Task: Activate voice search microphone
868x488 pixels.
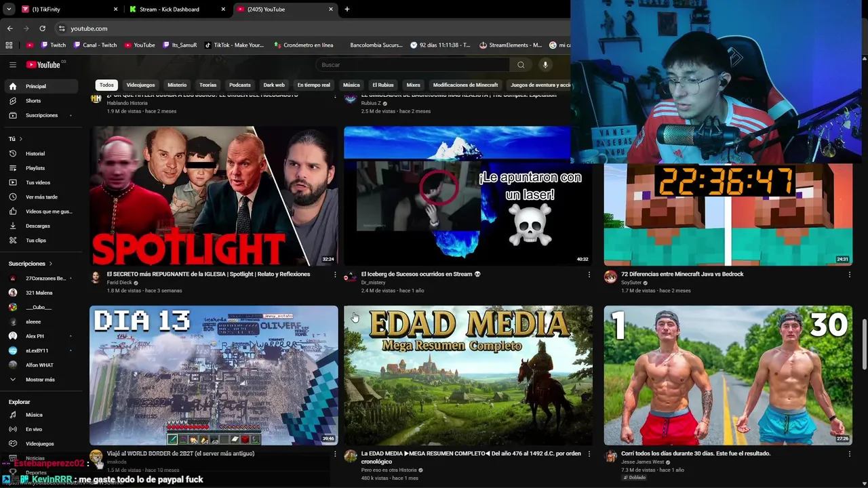Action: pyautogui.click(x=545, y=64)
